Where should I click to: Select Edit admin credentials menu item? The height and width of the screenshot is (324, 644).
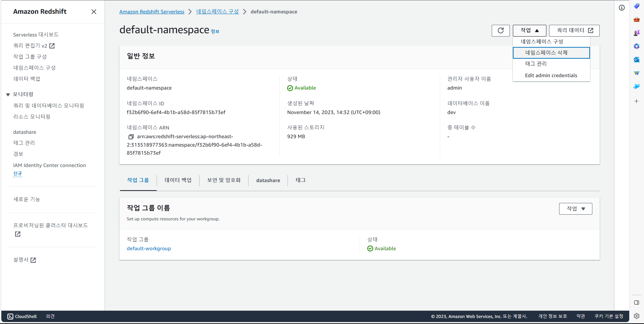(551, 75)
